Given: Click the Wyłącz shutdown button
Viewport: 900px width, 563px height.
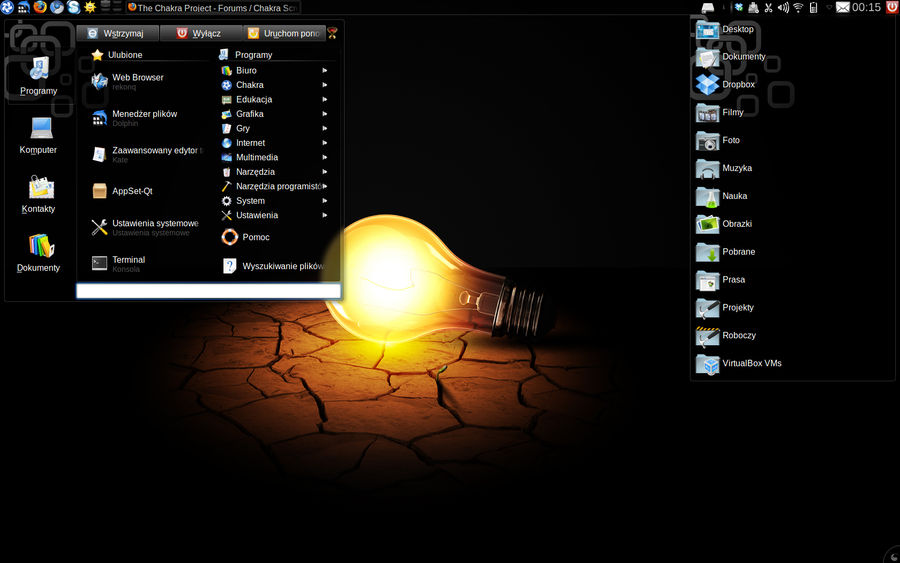Looking at the screenshot, I should click(199, 33).
